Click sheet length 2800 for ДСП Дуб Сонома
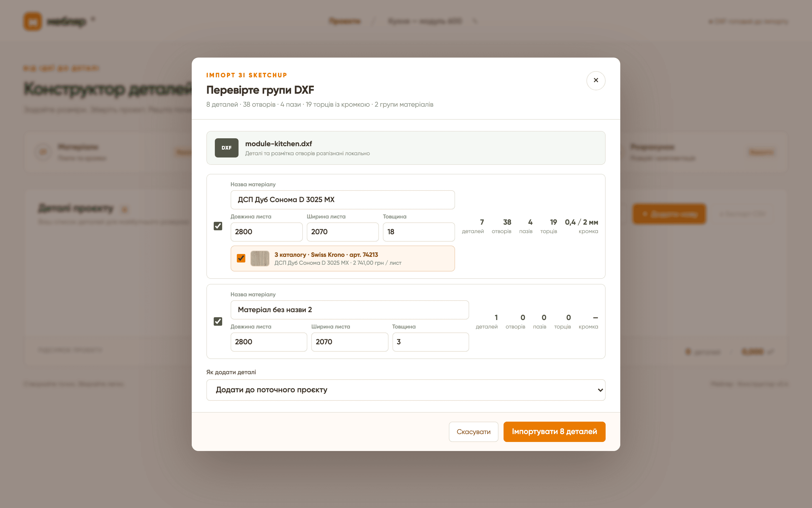812x508 pixels. pyautogui.click(x=266, y=232)
